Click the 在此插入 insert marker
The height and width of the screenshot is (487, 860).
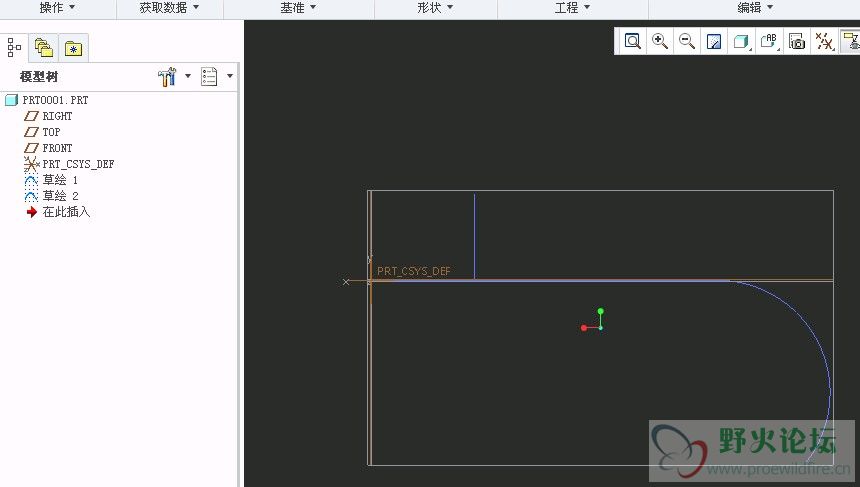[66, 212]
